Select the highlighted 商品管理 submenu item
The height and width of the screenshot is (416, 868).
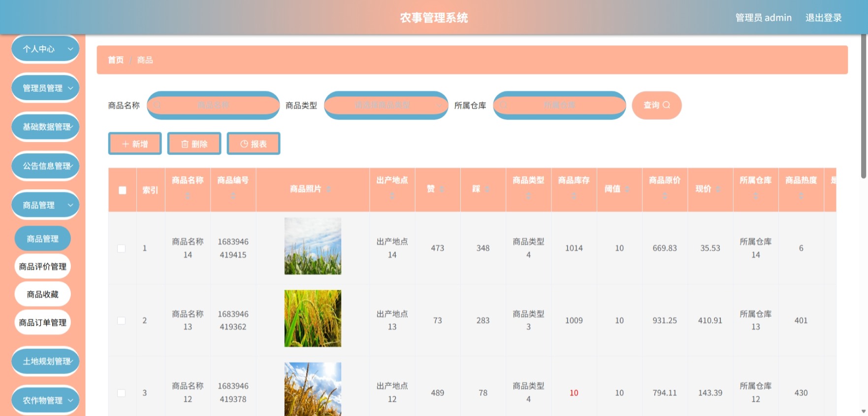coord(43,239)
